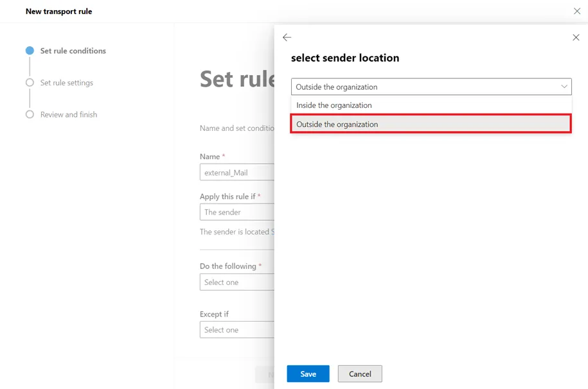Screen dimensions: 588x389
Task: Click the sender location combo box field
Action: (x=424, y=87)
